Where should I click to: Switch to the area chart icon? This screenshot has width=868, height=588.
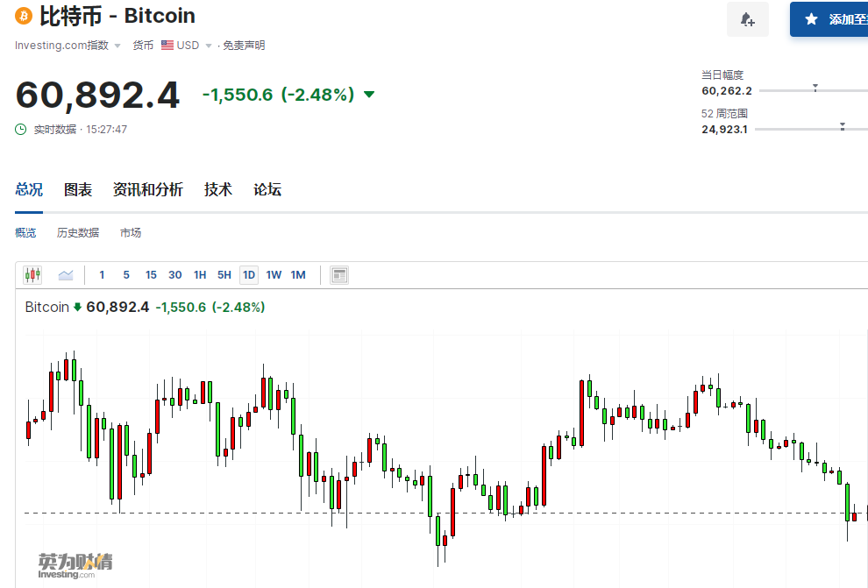tap(66, 275)
